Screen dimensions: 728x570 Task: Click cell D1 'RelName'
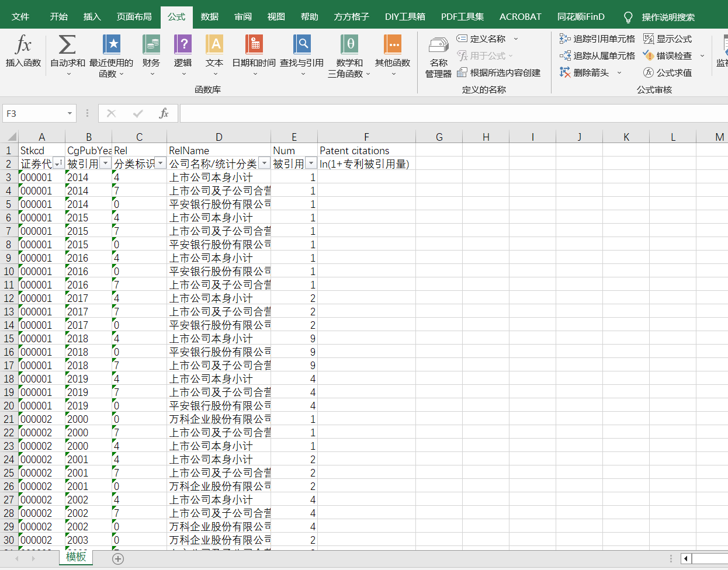tap(219, 150)
